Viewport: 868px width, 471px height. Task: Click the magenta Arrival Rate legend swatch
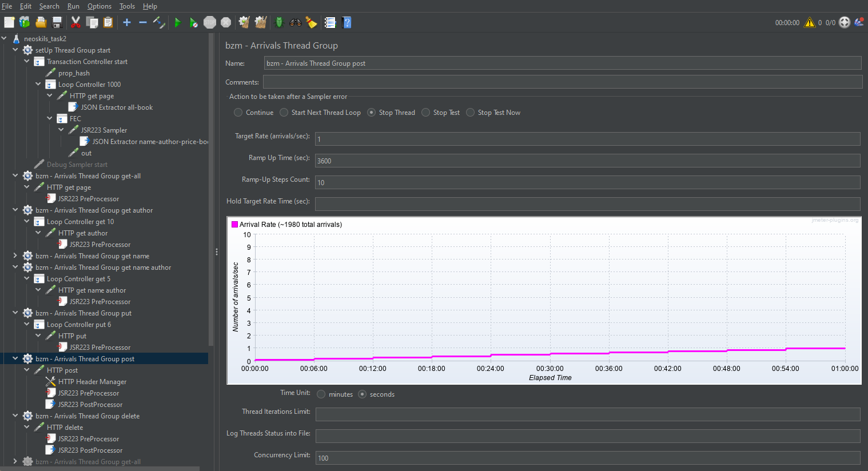click(x=234, y=225)
